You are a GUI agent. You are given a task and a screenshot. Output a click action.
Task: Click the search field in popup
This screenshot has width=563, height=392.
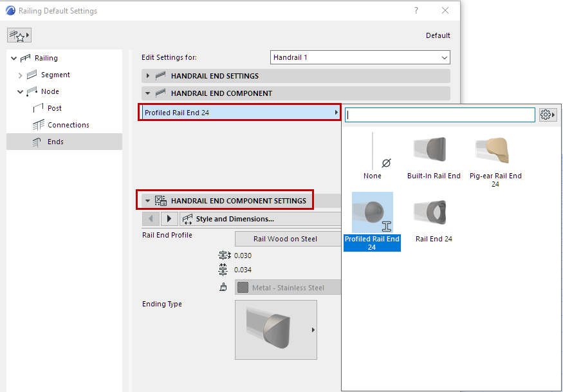pos(440,115)
